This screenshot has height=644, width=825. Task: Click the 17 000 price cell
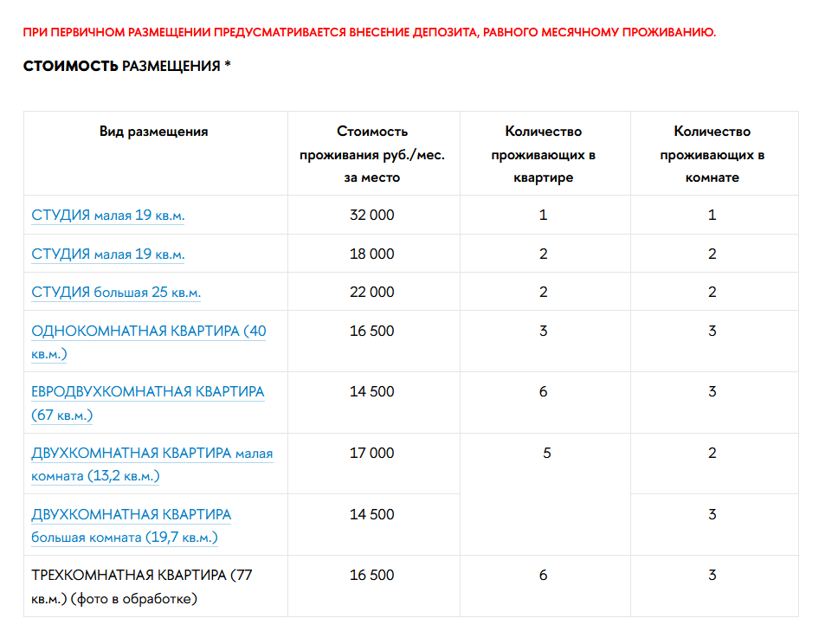click(x=372, y=454)
